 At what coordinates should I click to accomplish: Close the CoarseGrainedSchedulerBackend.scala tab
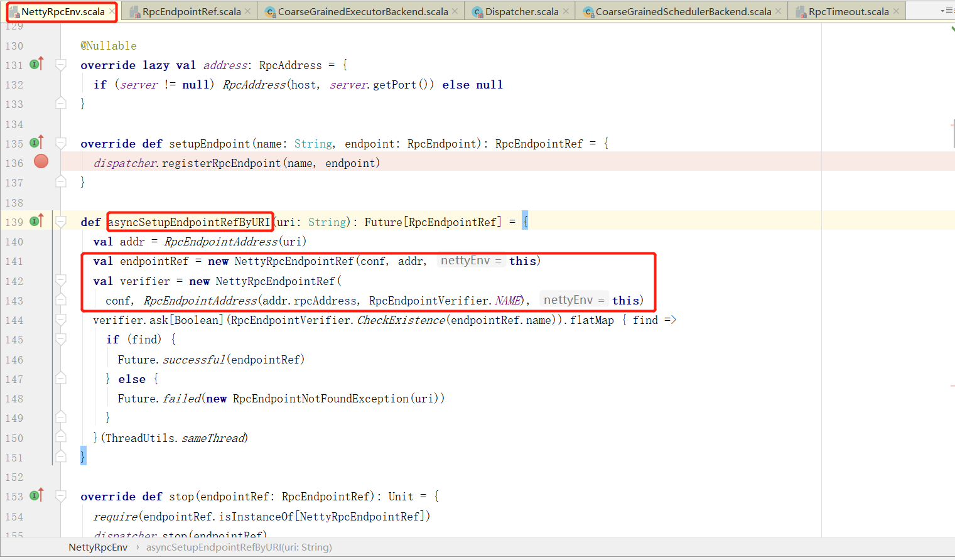pos(779,11)
